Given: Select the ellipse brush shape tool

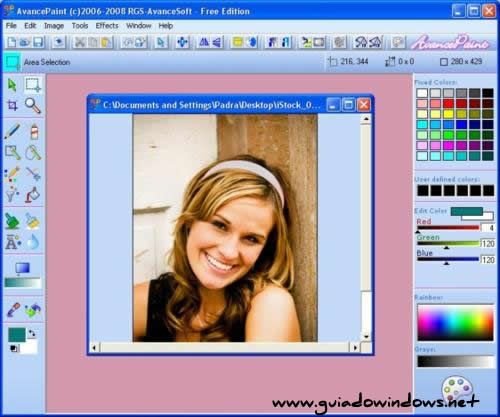Looking at the screenshot, I should (x=34, y=152).
